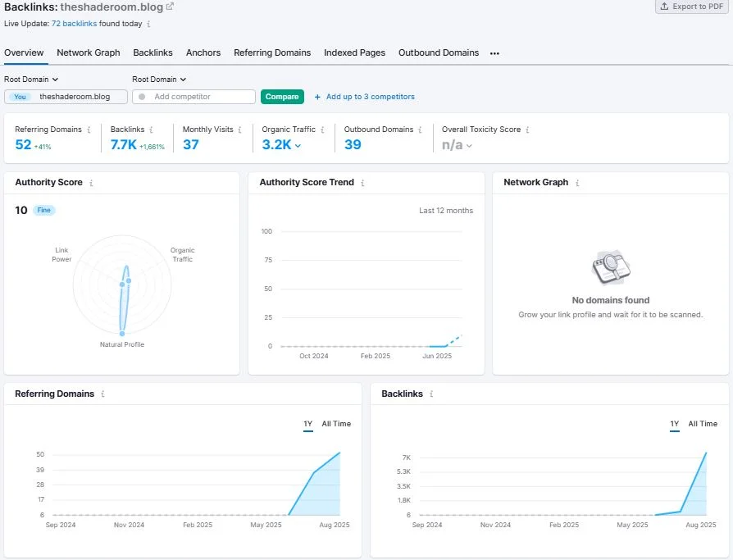Switch to the Anchors tab
This screenshot has width=733, height=560.
click(x=203, y=52)
